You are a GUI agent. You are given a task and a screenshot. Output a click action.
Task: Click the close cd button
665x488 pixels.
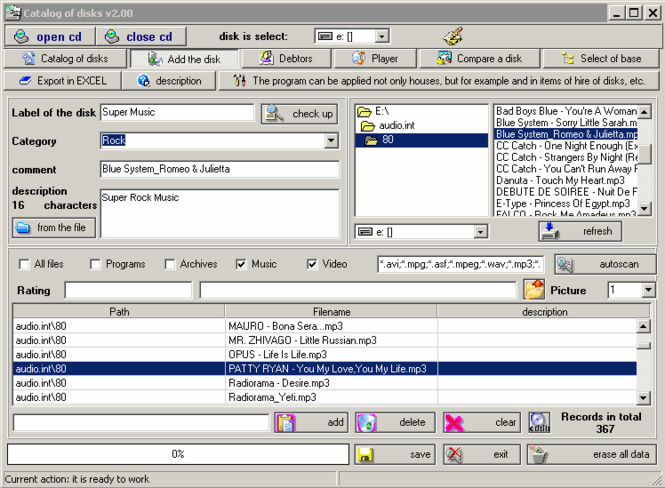(141, 37)
